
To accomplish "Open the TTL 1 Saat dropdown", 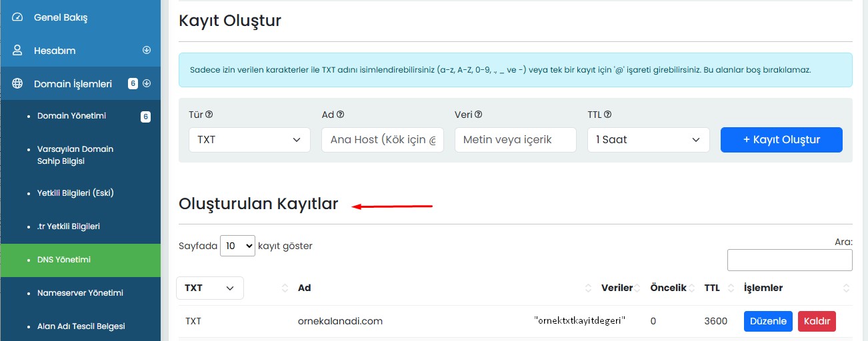I will pos(649,140).
